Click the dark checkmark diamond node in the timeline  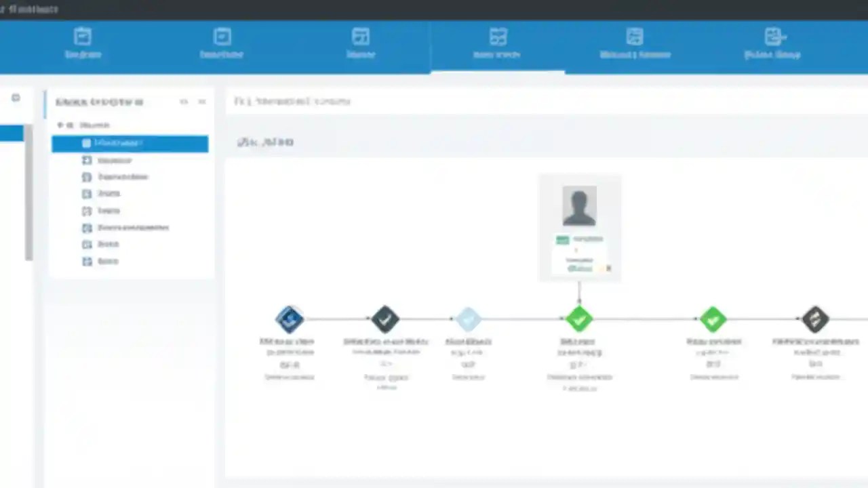[x=384, y=319]
